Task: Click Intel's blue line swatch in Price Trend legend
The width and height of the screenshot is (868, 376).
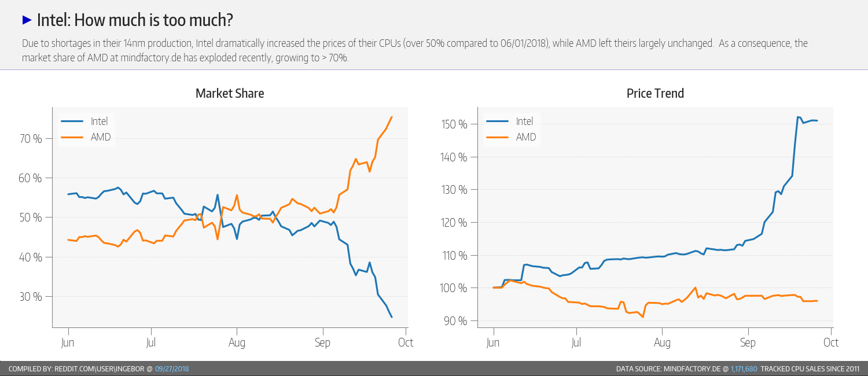Action: point(498,121)
